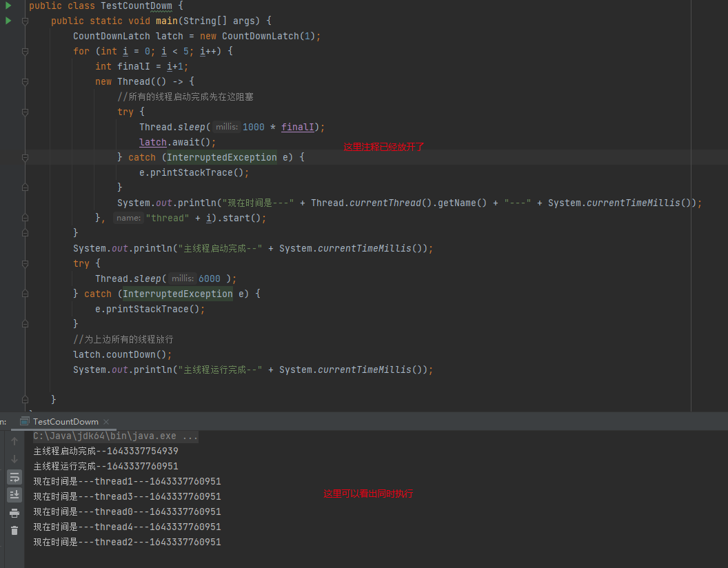
Task: Click the string "主线程启动完成--" in code
Action: tap(220, 248)
